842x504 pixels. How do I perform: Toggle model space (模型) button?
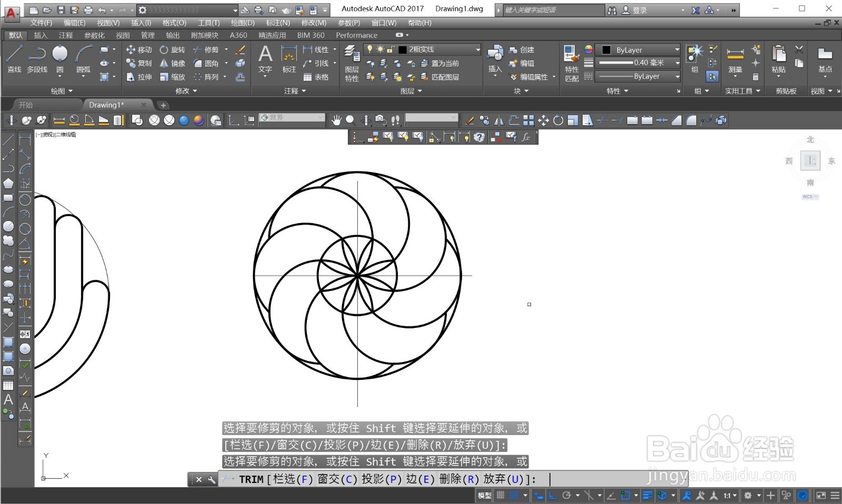[484, 495]
